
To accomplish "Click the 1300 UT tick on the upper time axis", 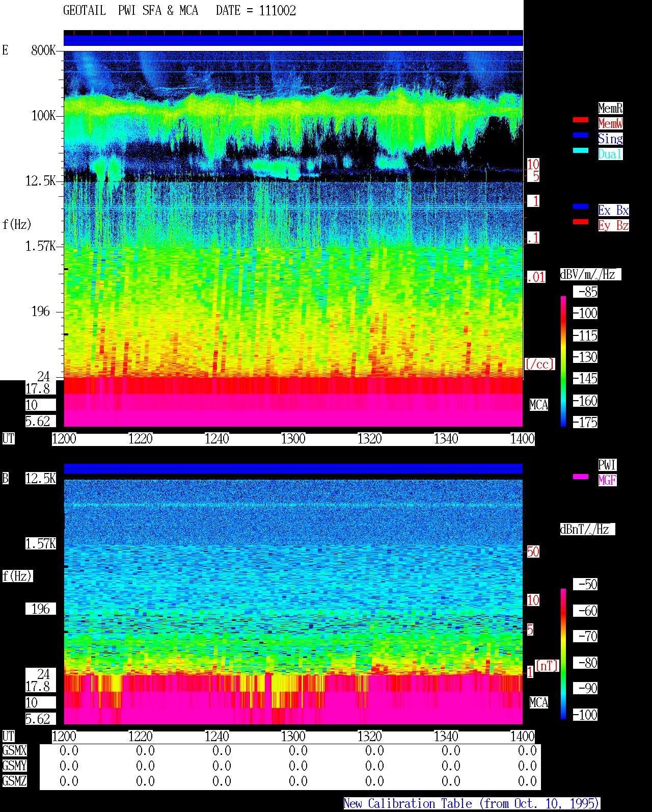I will [293, 439].
